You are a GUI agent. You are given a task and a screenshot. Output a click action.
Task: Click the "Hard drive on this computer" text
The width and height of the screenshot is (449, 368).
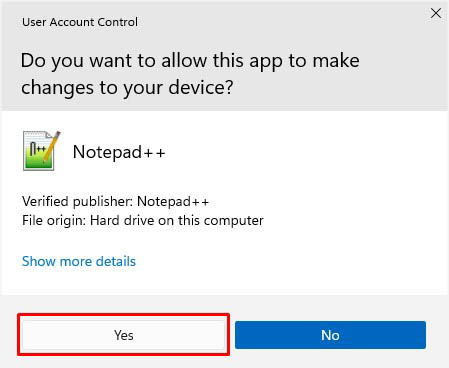tap(177, 221)
